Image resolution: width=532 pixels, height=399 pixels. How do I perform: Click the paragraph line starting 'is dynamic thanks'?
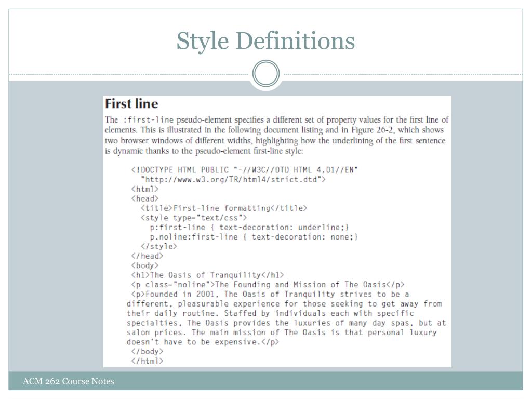(x=204, y=151)
